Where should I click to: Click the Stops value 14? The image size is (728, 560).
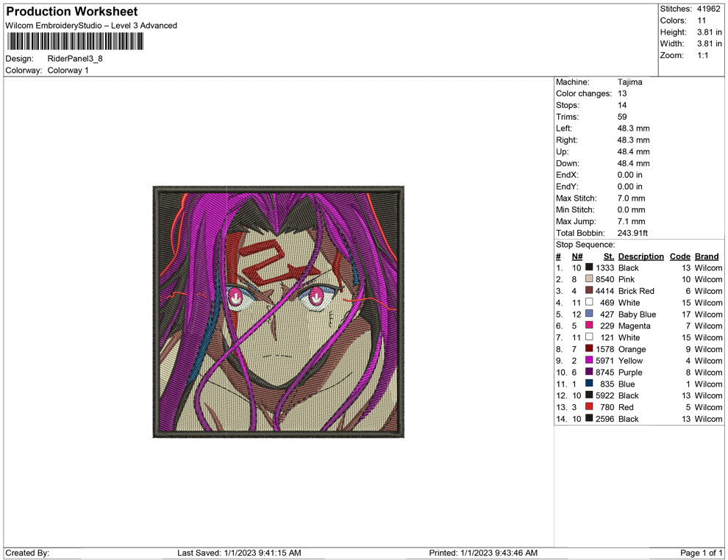[621, 105]
